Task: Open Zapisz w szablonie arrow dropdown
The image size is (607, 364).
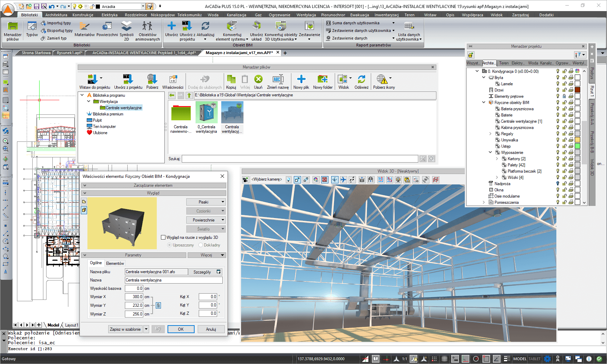Action: (x=146, y=329)
